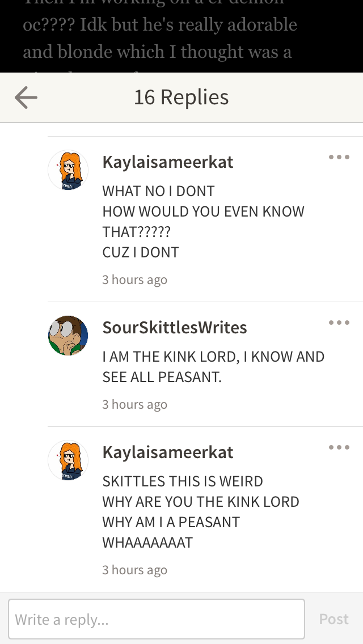Open the Kaylaisameerkat username above "WHAT NO I DONT"

coord(168,162)
